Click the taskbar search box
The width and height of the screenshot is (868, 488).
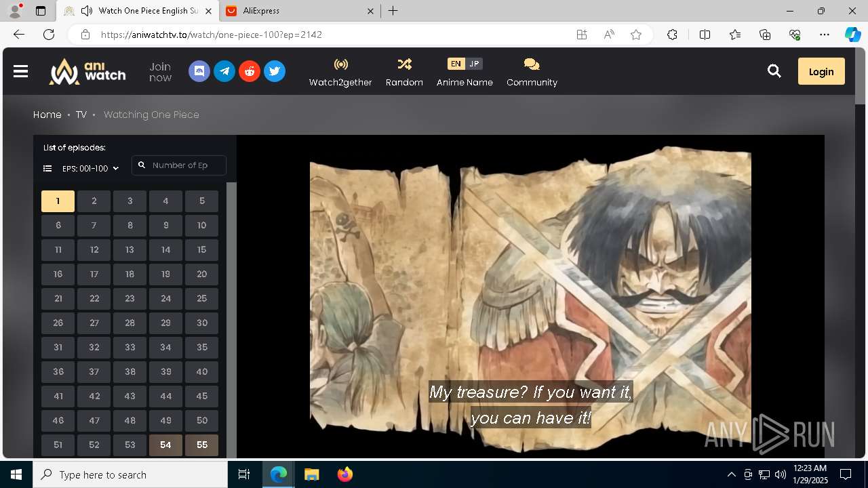click(x=130, y=474)
